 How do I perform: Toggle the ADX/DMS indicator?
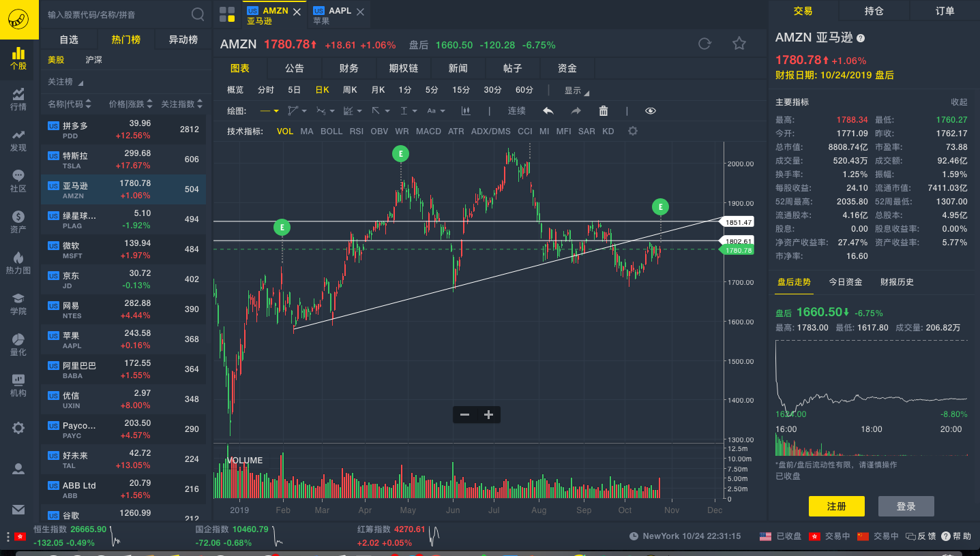pos(490,131)
